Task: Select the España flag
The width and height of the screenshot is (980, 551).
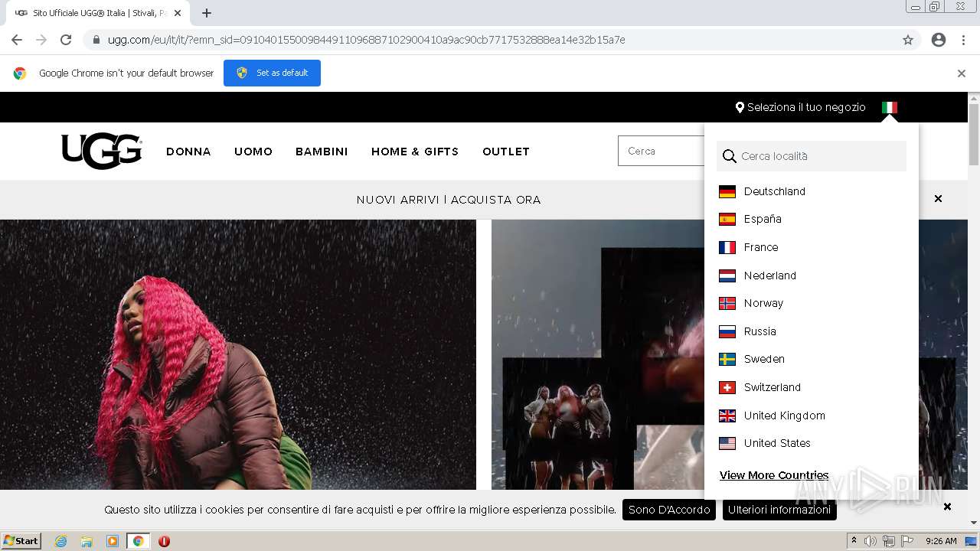Action: [727, 219]
